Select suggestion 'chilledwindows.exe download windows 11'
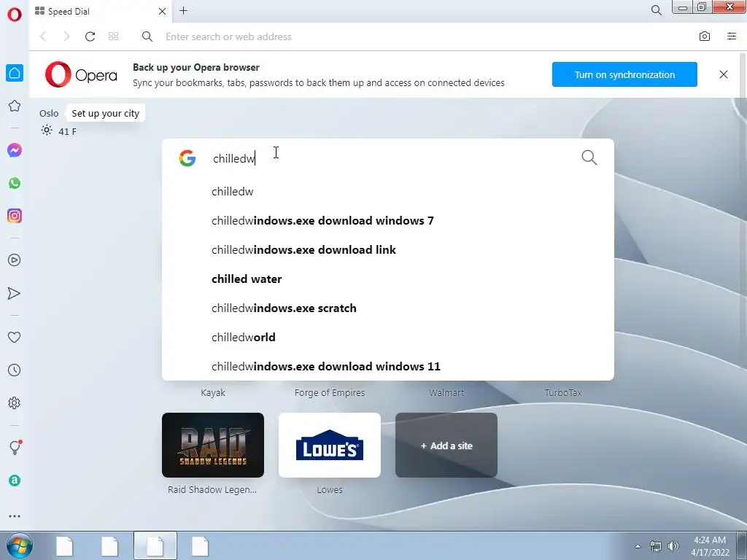Viewport: 747px width, 560px height. pos(388,366)
